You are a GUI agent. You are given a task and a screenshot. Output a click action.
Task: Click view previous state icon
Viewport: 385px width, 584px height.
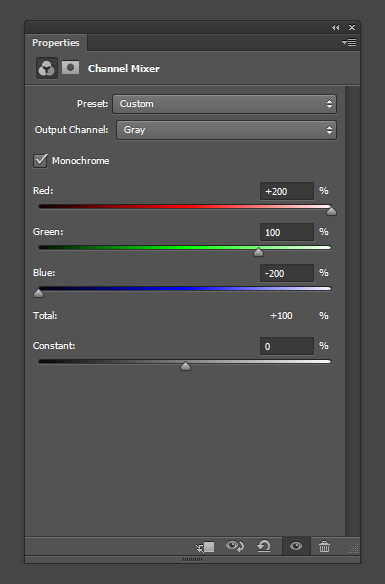235,546
